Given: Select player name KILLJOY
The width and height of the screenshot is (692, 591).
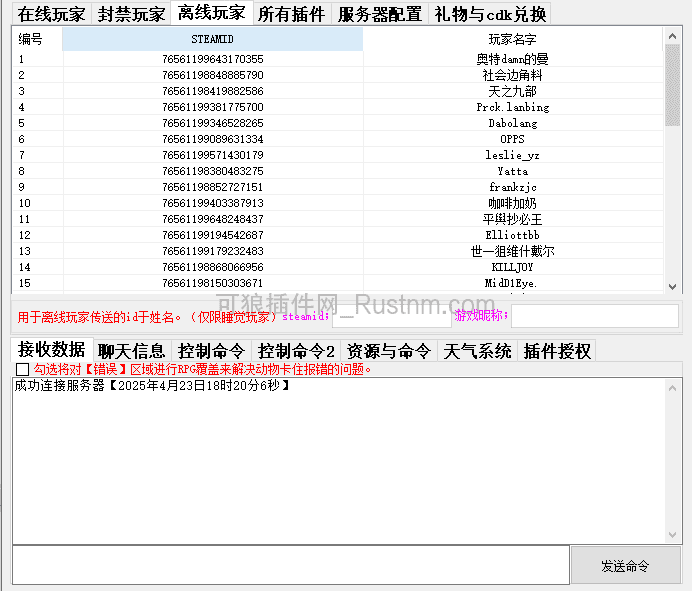Looking at the screenshot, I should tap(512, 267).
